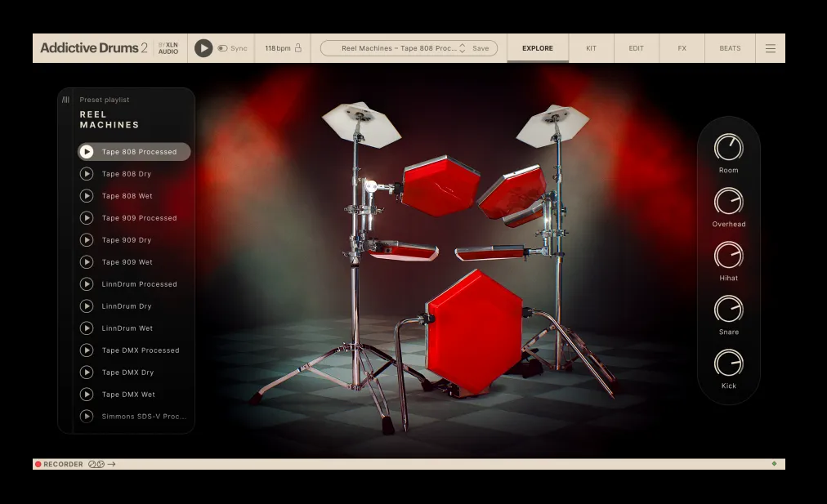This screenshot has width=827, height=504.
Task: Step presets with the up/down arrows
Action: tap(462, 48)
